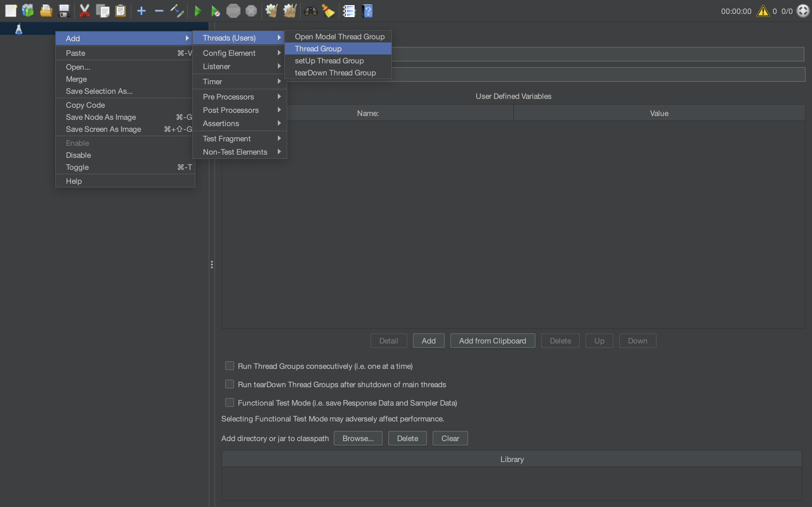
Task: Click the Browse... classpath button
Action: tap(358, 438)
